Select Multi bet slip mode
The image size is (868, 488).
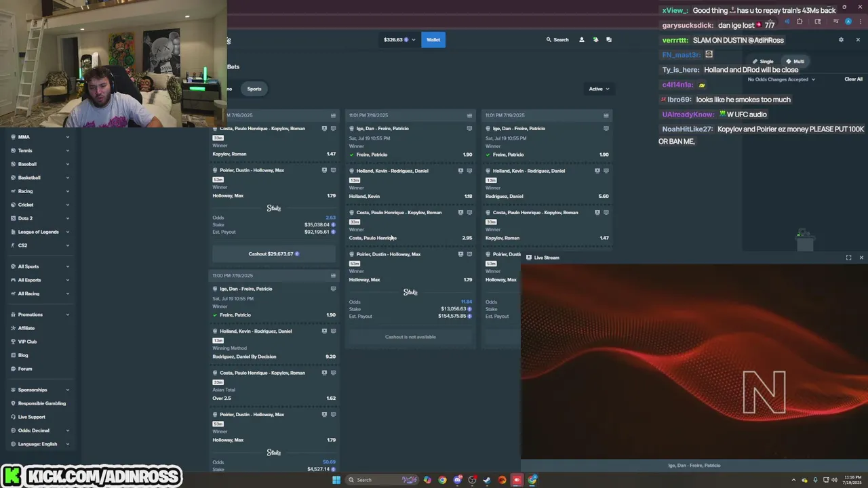[x=795, y=62]
